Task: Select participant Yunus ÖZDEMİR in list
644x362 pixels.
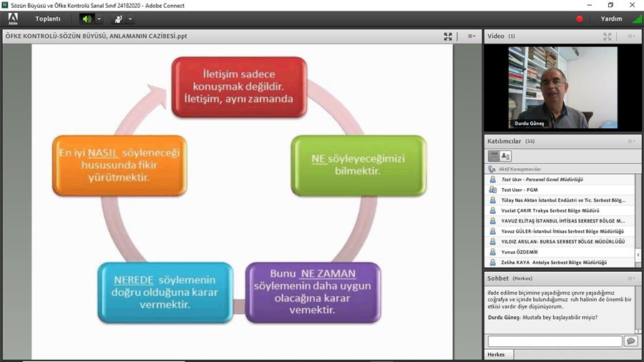Action: point(519,252)
